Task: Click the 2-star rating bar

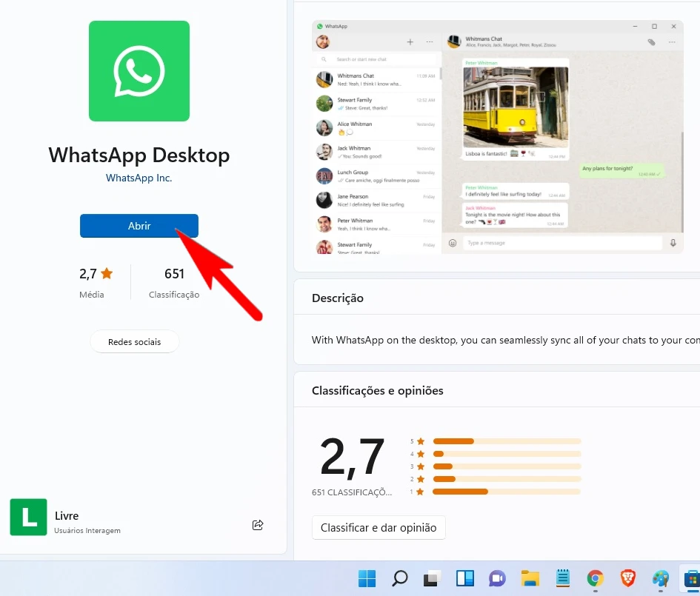Action: [x=507, y=479]
